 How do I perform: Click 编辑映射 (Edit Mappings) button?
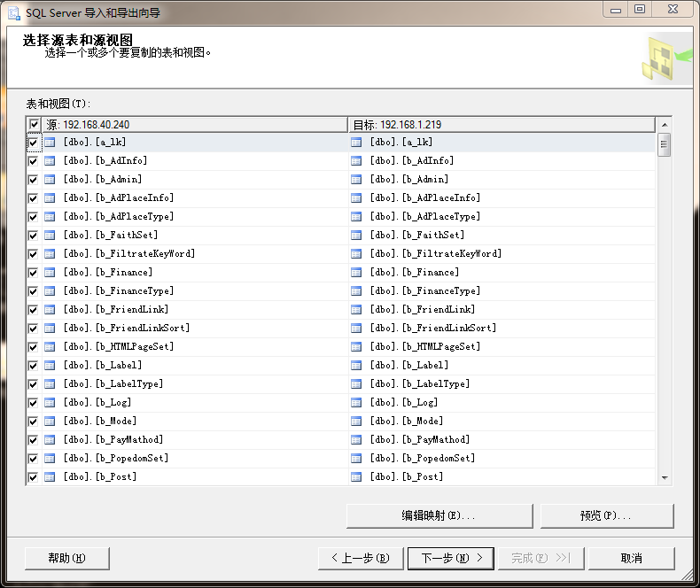pyautogui.click(x=439, y=515)
